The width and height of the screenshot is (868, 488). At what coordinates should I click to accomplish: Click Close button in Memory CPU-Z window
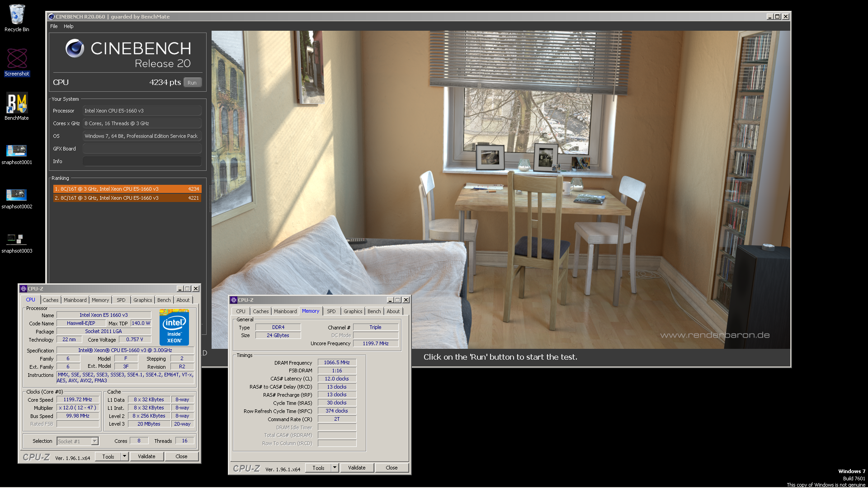tap(392, 468)
